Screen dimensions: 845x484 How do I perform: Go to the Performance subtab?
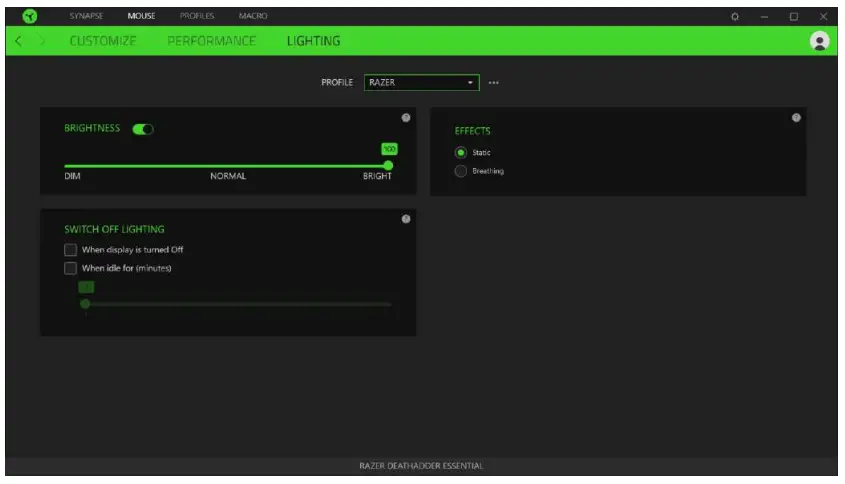point(211,41)
